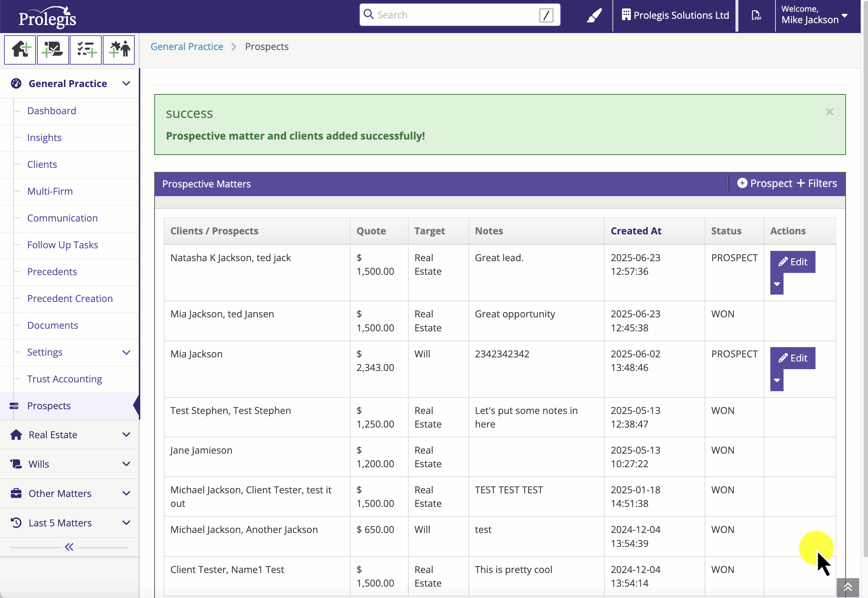Click the add real estate house icon
This screenshot has width=868, height=598.
[20, 50]
